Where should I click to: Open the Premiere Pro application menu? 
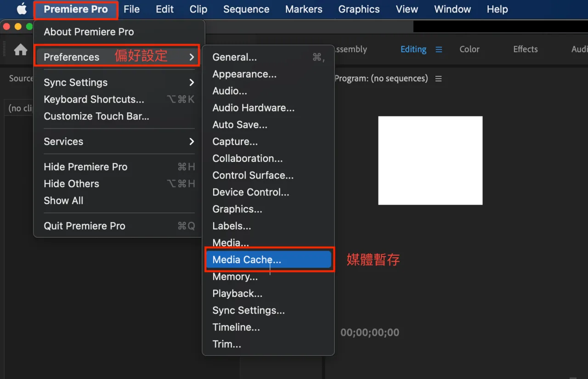tap(76, 9)
